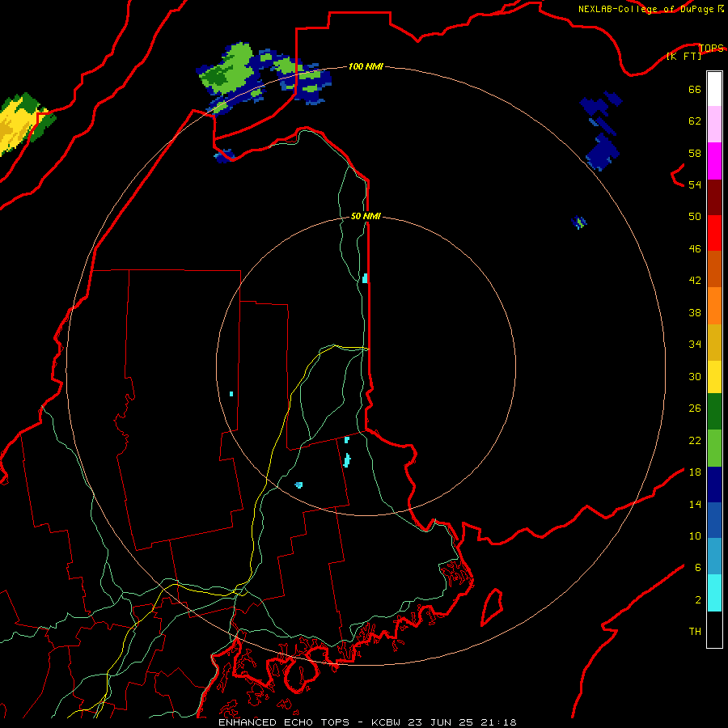Click the magenta 58 kft legend swatch
Viewport: 728px width, 728px height.
point(714,161)
